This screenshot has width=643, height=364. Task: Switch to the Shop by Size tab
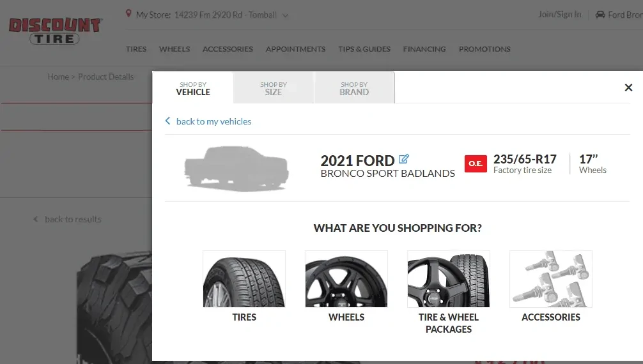274,88
